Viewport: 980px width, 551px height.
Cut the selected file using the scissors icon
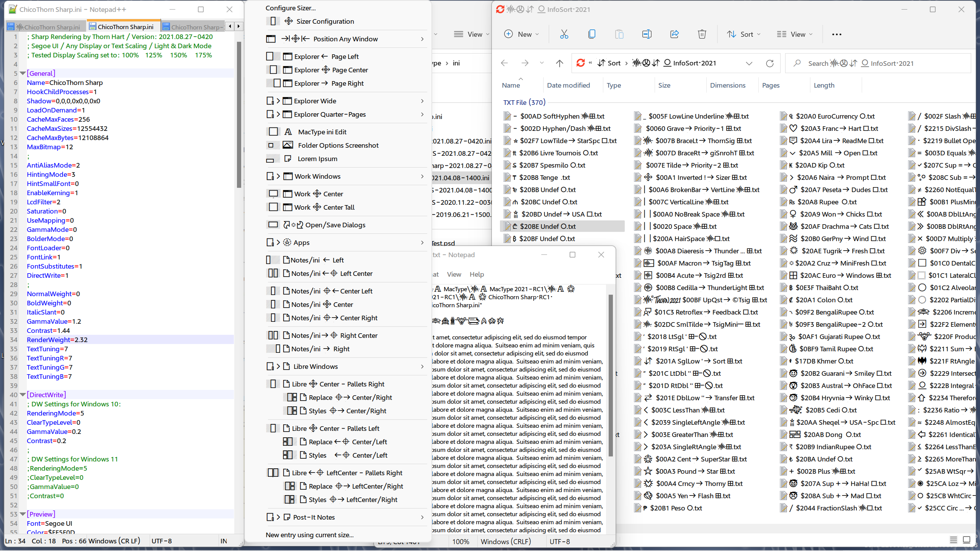pyautogui.click(x=564, y=34)
